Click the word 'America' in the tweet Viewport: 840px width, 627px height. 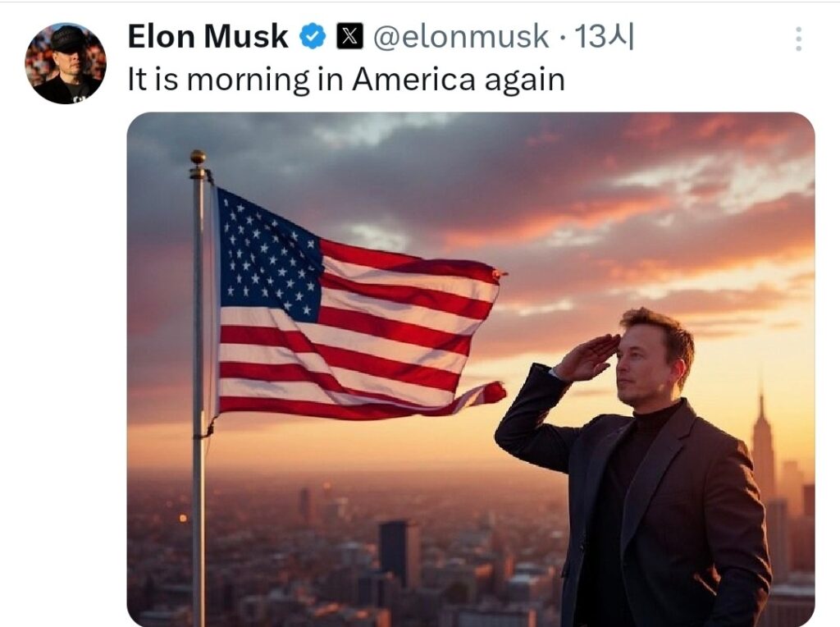coord(413,80)
